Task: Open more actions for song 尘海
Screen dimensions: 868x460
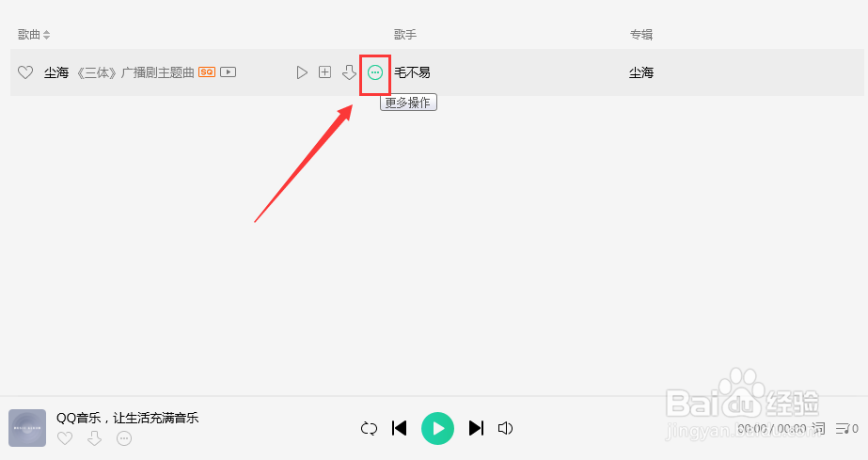Action: coord(375,72)
